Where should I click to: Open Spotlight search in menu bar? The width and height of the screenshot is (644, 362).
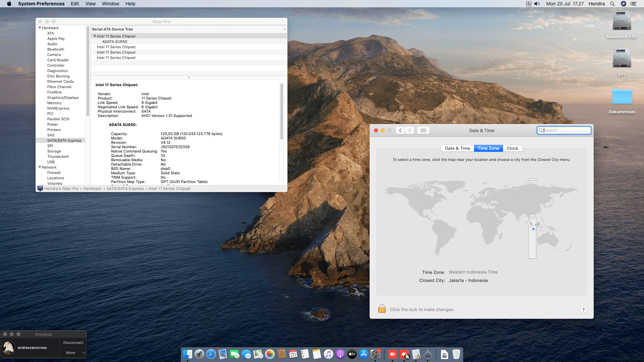click(612, 4)
